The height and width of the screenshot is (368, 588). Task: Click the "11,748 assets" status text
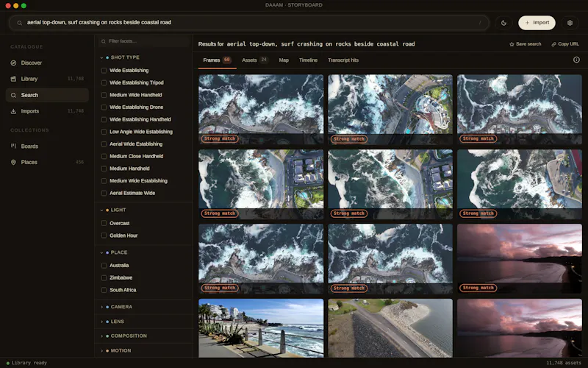click(x=564, y=363)
